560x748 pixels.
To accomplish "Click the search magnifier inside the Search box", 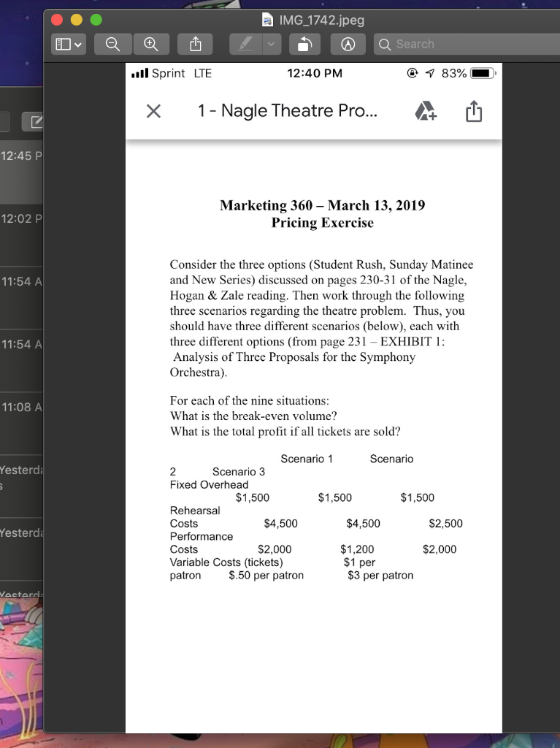I will [x=385, y=44].
